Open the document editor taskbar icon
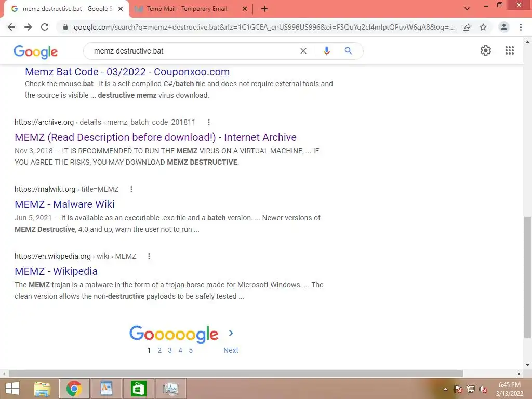The height and width of the screenshot is (399, 532). pyautogui.click(x=106, y=389)
